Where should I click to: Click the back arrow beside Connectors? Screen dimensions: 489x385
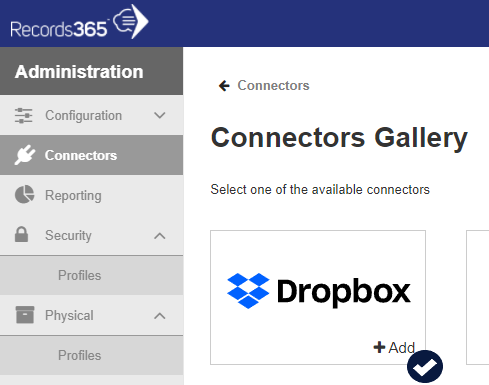(224, 86)
